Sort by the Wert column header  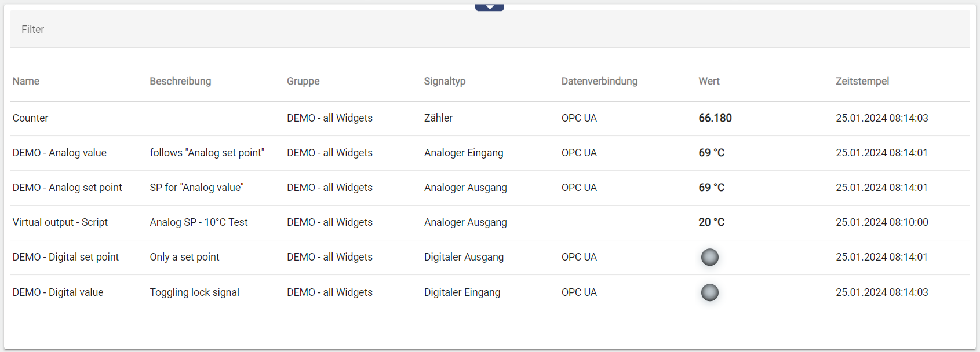click(709, 81)
